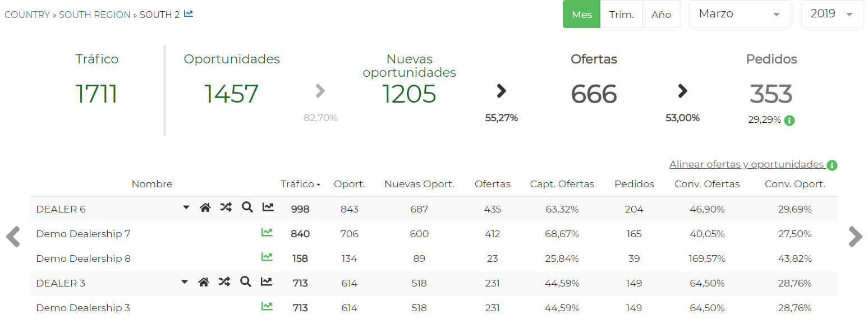Go to COUNTRY breadcrumb link
This screenshot has width=868, height=328.
tap(27, 15)
